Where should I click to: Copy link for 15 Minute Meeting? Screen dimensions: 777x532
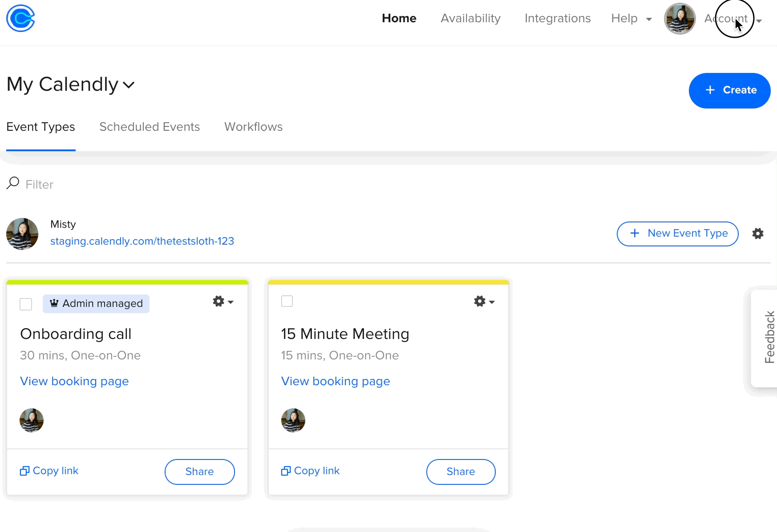[311, 471]
